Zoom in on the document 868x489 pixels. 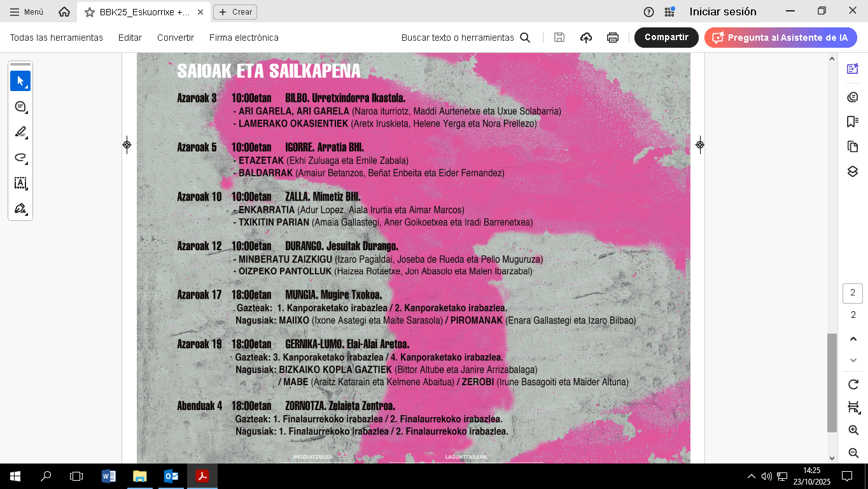click(x=853, y=430)
